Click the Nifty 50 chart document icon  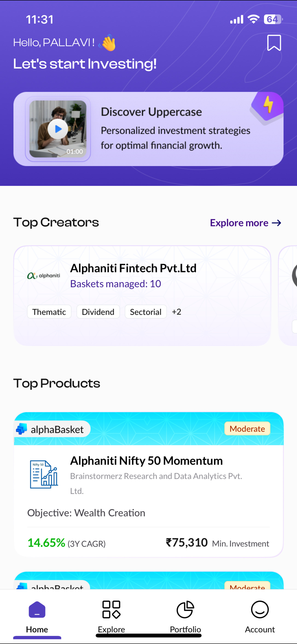44,474
